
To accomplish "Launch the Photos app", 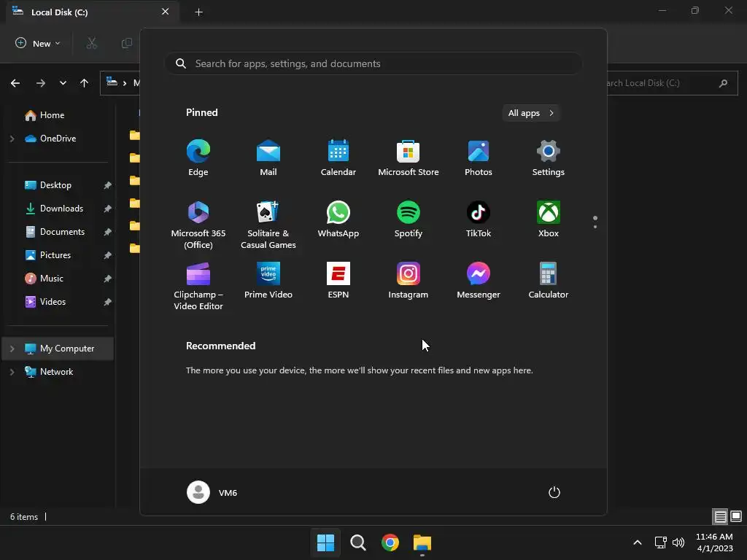I will point(479,158).
